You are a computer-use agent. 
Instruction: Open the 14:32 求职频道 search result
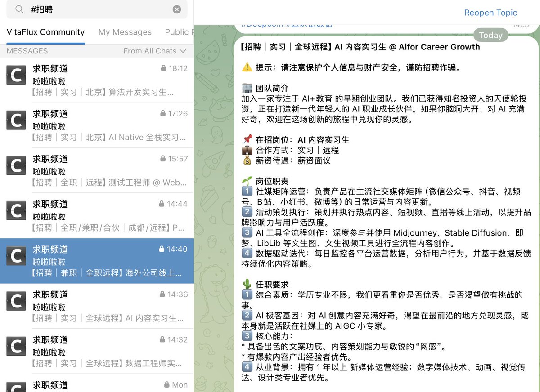[97, 351]
